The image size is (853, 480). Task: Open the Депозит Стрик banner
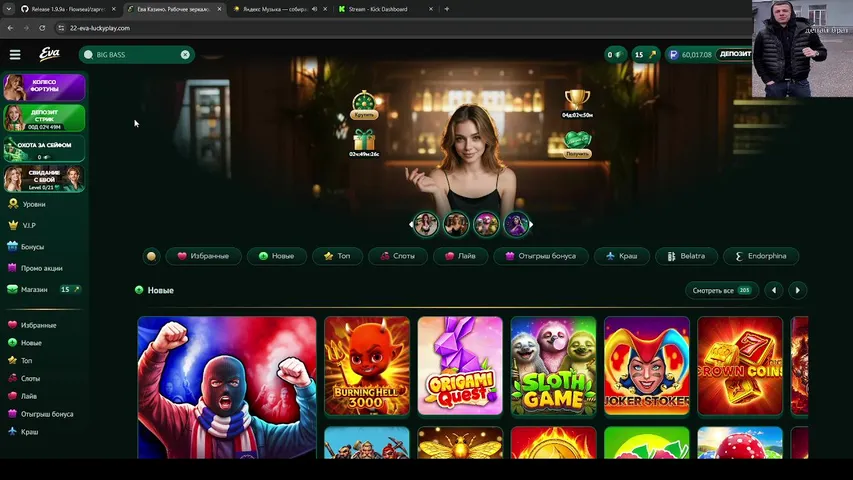coord(44,118)
